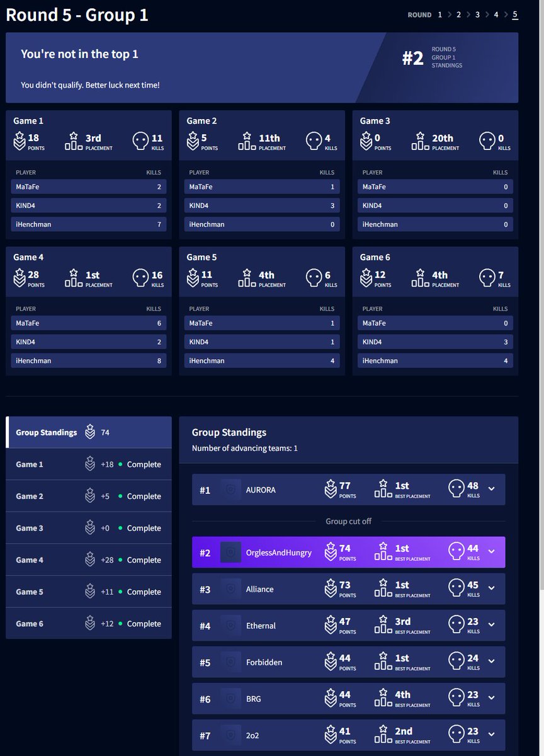Click the Game 1 kills skull icon
This screenshot has width=544, height=756.
(x=141, y=141)
